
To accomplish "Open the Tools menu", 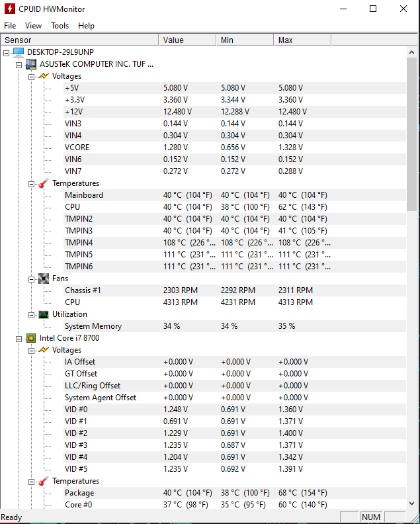I will tap(60, 26).
